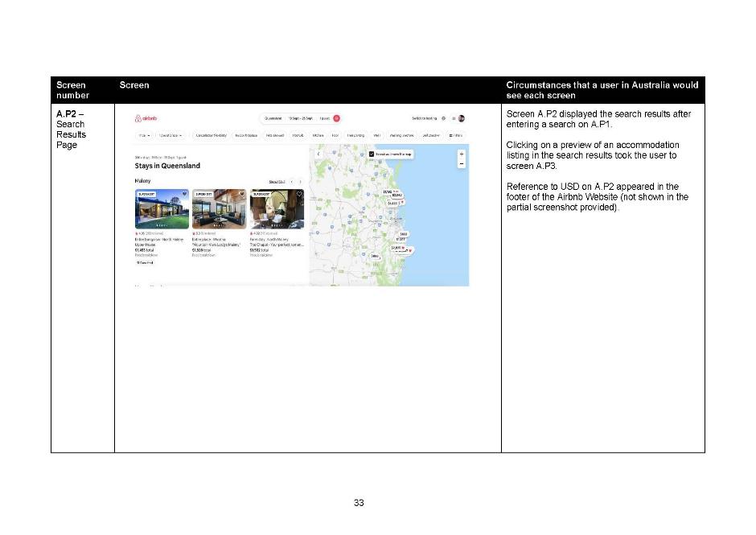Select the Wifi filter chip

point(377,135)
